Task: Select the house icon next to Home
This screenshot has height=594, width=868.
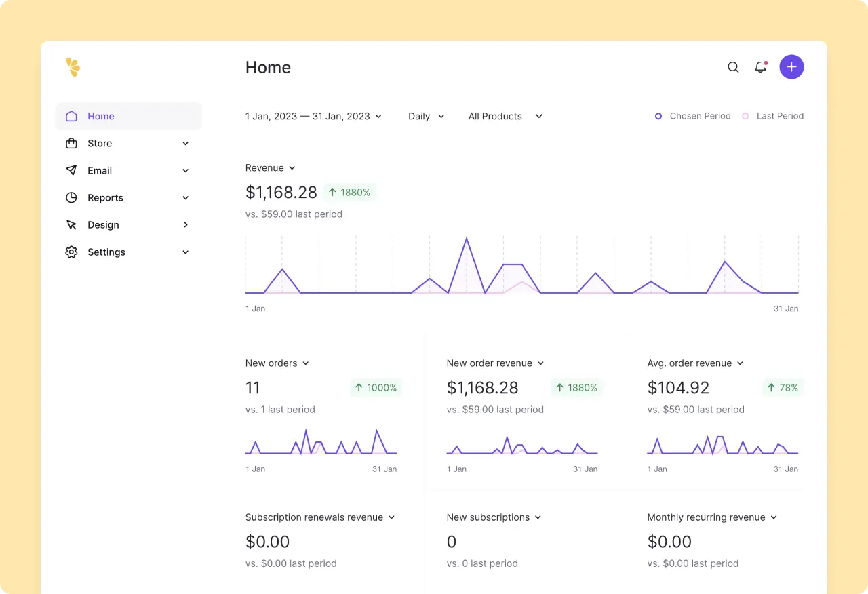Action: coord(71,116)
